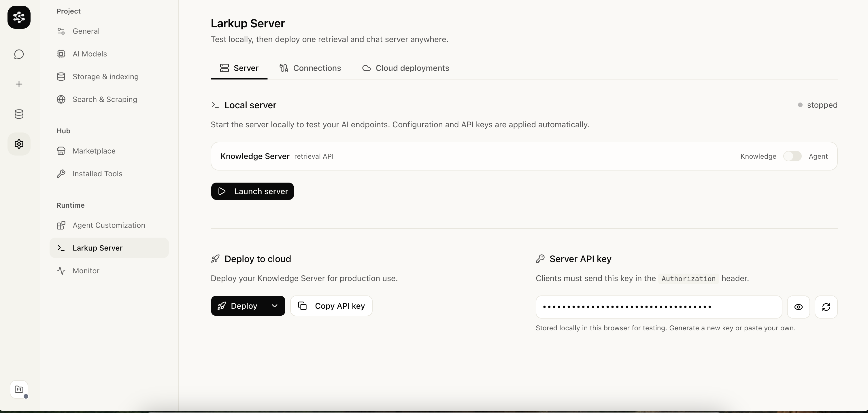Click the Larkup Server page title
868x413 pixels.
[x=248, y=23]
